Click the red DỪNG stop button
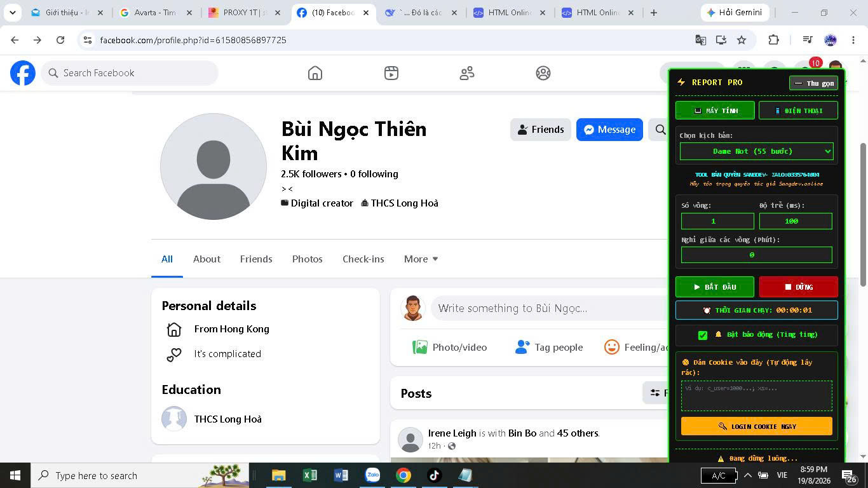868x488 pixels. 799,287
